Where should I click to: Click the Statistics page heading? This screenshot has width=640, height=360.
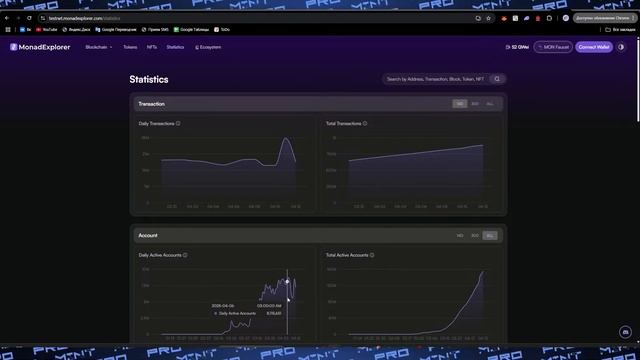click(149, 79)
